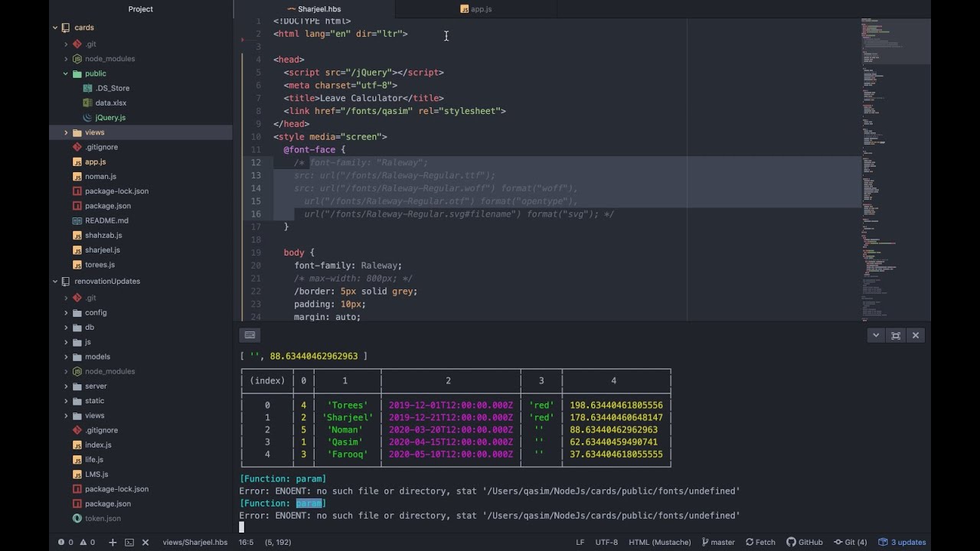Change line ending setting LF
Viewport: 980px width, 551px height.
pyautogui.click(x=580, y=542)
